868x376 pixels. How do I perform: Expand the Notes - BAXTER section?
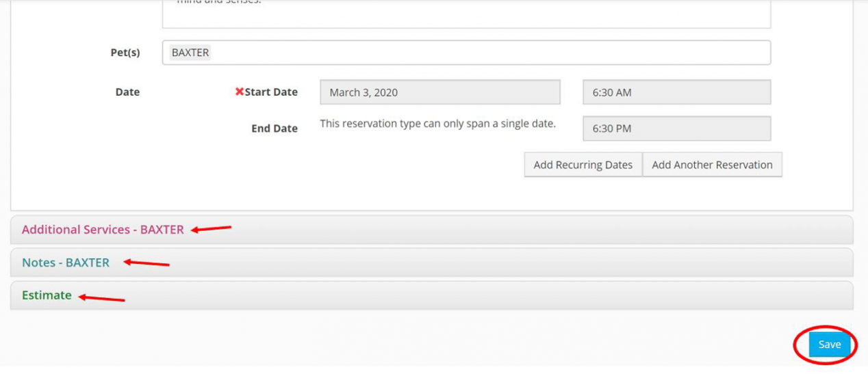tap(432, 263)
